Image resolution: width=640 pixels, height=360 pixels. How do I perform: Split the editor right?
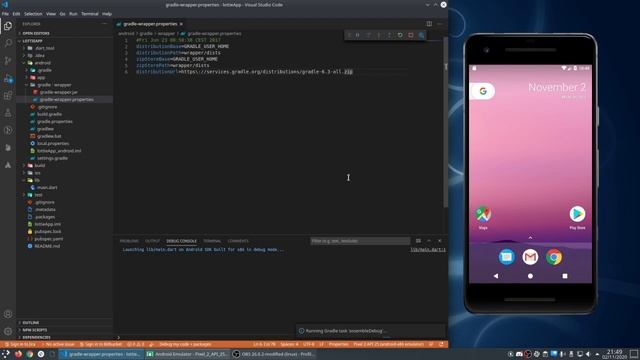(429, 24)
